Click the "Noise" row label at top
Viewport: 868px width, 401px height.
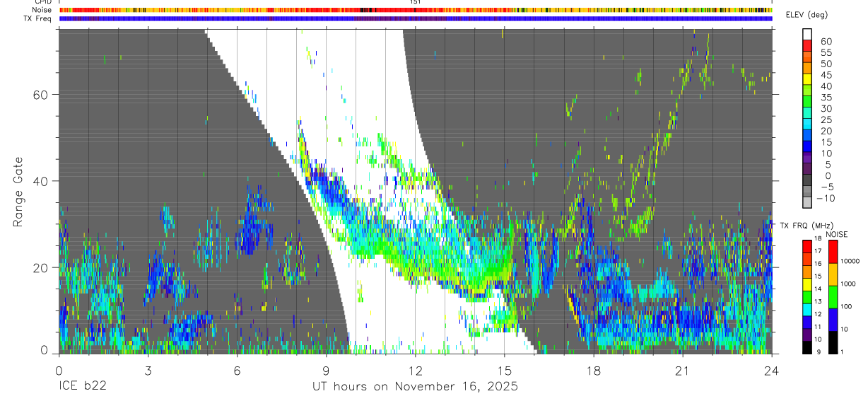pyautogui.click(x=42, y=10)
